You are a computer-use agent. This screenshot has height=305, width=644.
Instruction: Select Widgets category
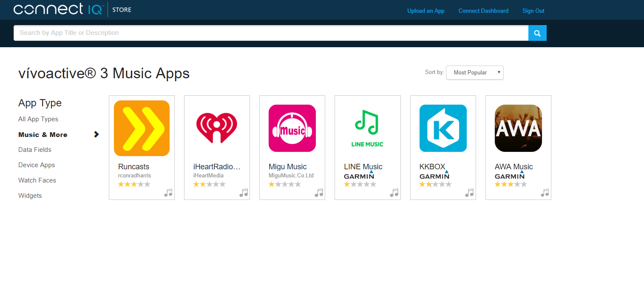click(30, 196)
